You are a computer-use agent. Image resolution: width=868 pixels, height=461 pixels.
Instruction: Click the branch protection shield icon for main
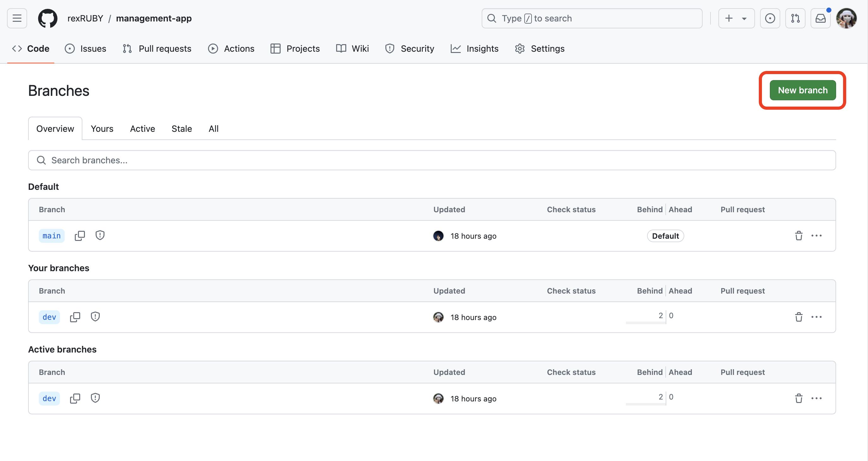click(x=100, y=235)
